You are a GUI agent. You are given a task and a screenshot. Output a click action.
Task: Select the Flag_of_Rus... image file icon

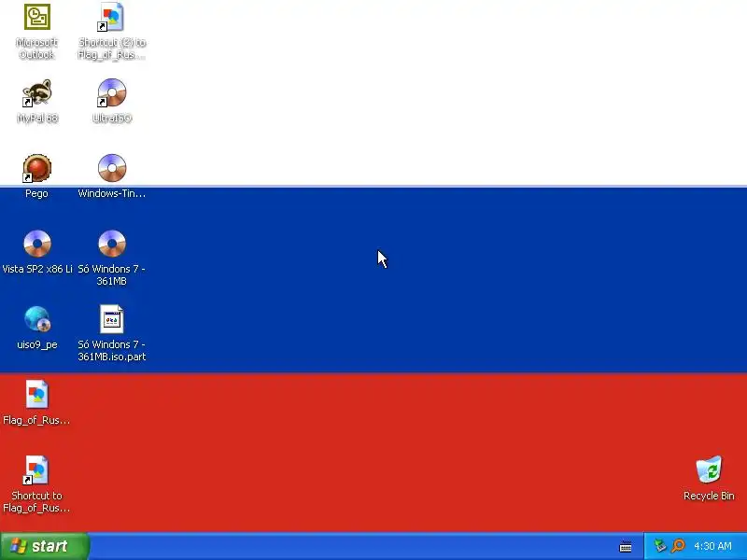(36, 394)
